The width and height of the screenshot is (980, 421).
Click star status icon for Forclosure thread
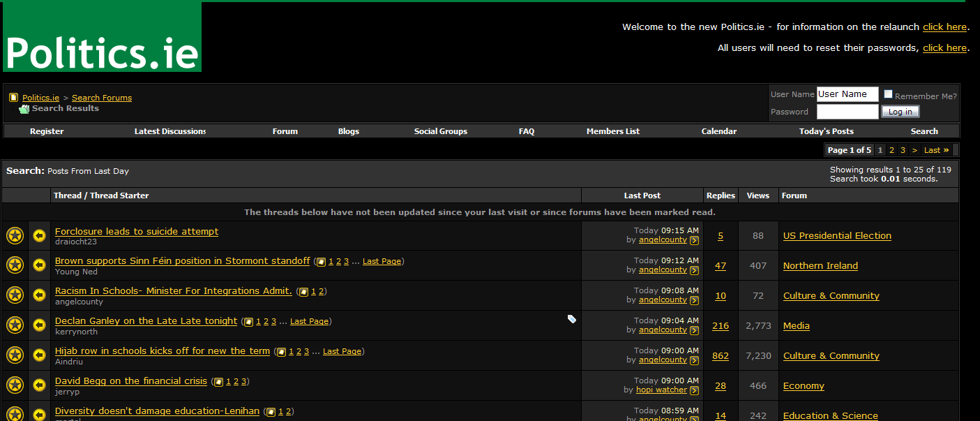15,236
